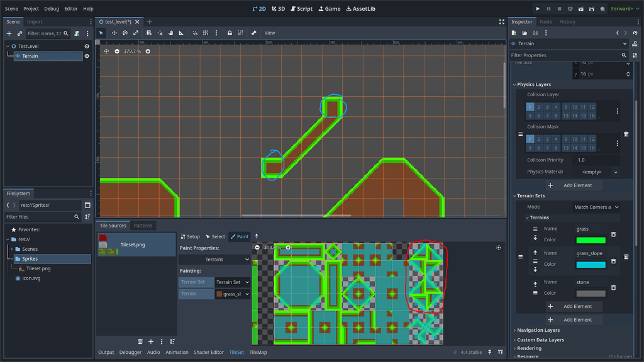644x362 pixels.
Task: Hide the Terrain node with its eye toggle
Action: point(86,55)
